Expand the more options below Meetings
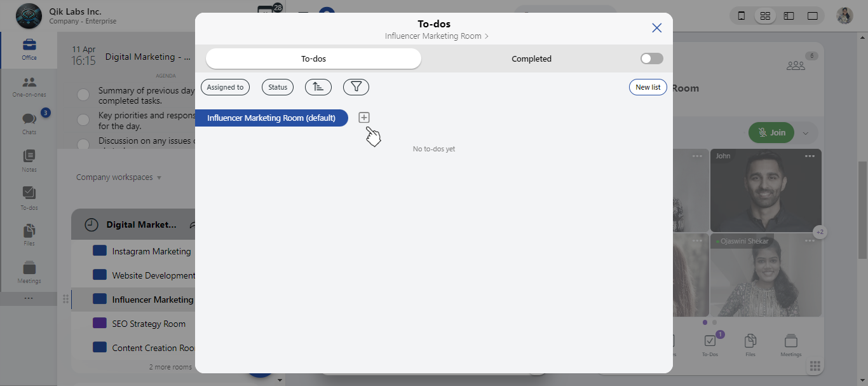Image resolution: width=868 pixels, height=386 pixels. (x=29, y=298)
